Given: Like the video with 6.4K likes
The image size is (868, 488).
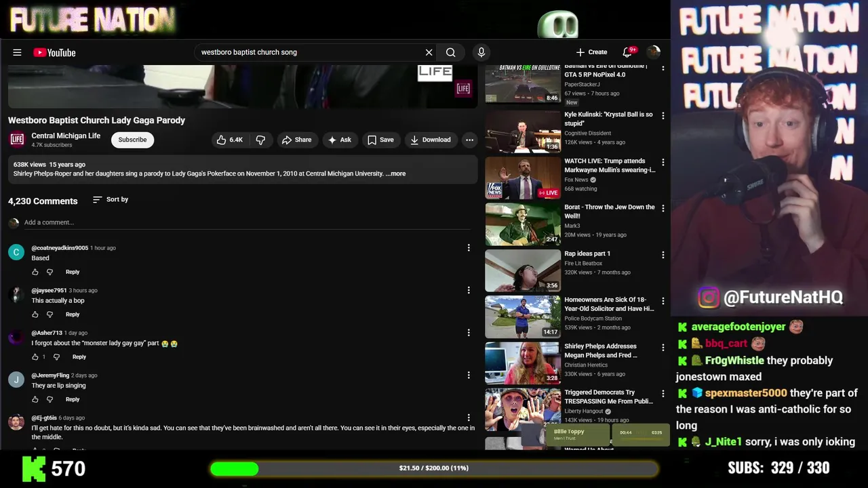Looking at the screenshot, I should click(x=230, y=140).
